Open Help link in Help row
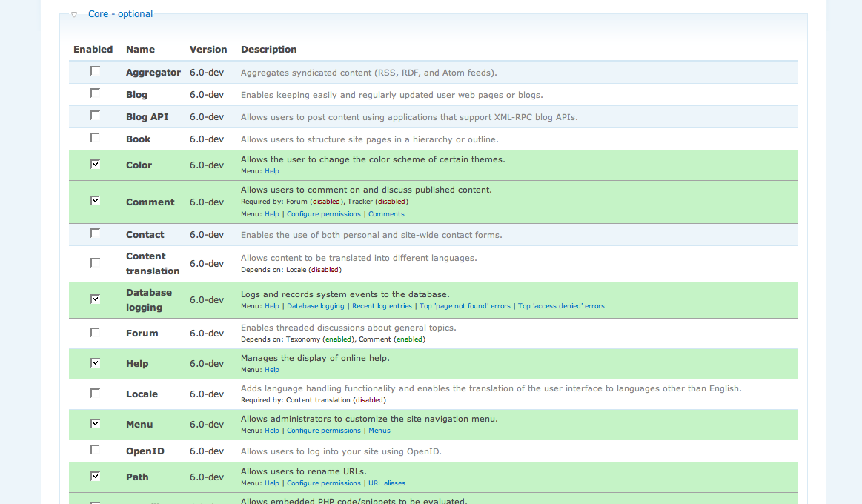Image resolution: width=862 pixels, height=504 pixels. point(271,369)
